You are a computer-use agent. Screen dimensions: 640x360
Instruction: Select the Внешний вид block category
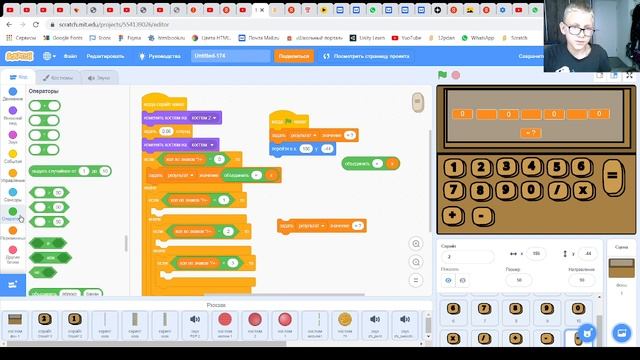(x=13, y=115)
